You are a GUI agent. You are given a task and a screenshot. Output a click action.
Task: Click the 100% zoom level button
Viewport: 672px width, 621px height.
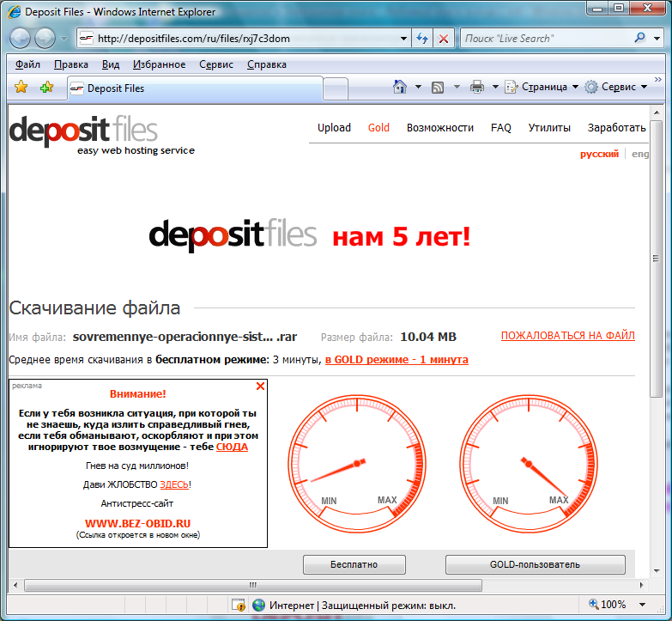point(608,606)
